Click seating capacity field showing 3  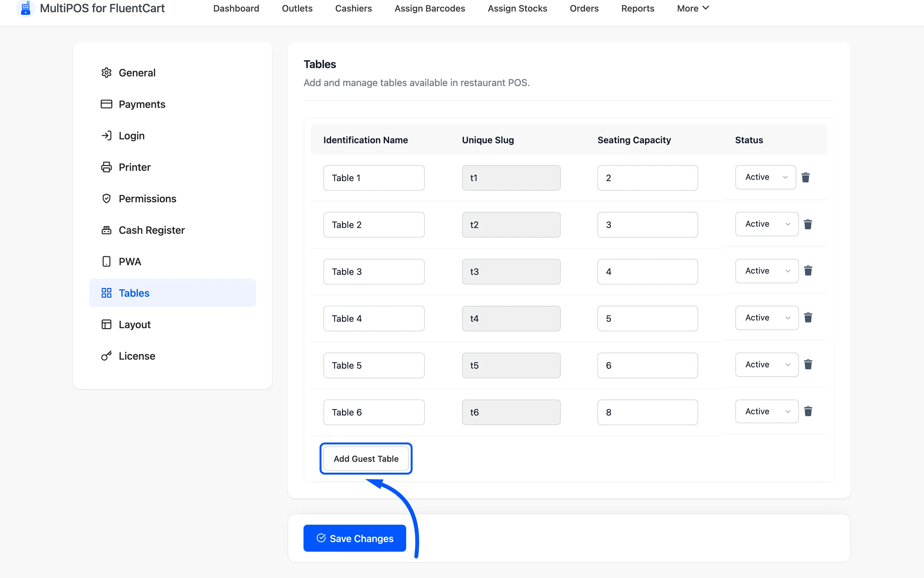click(647, 225)
